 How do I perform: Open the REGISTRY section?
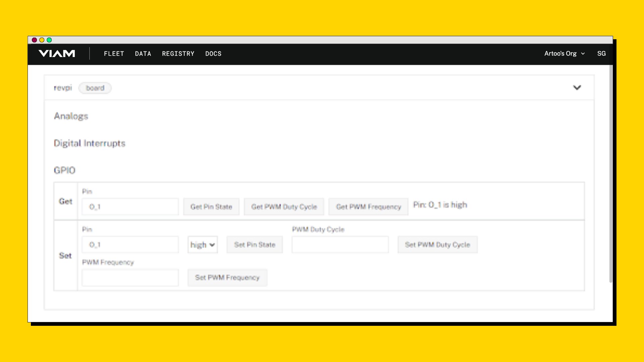178,54
